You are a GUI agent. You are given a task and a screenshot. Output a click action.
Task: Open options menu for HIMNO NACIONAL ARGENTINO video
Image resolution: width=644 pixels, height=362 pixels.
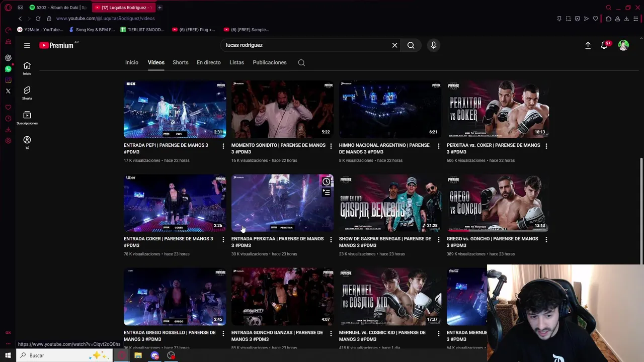439,146
